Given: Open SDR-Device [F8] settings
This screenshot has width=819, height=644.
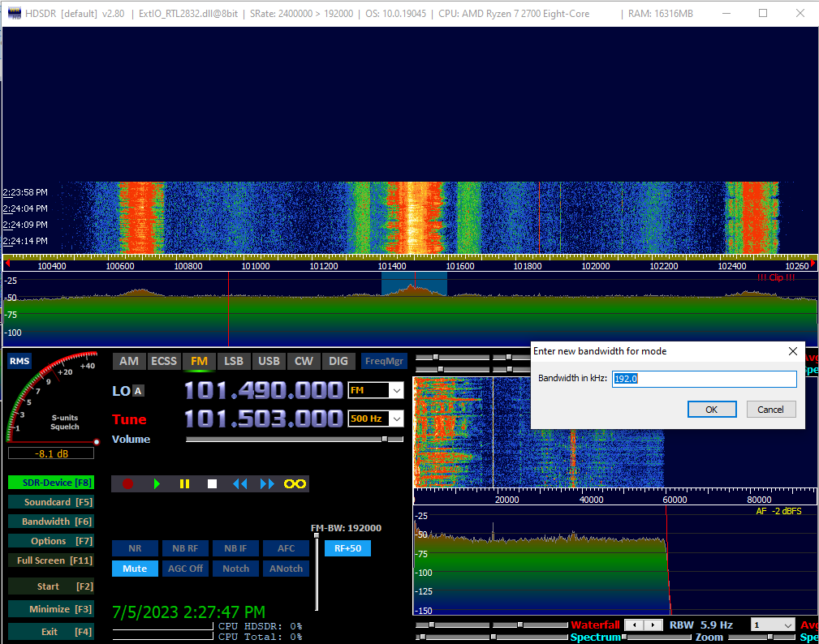Looking at the screenshot, I should click(51, 483).
